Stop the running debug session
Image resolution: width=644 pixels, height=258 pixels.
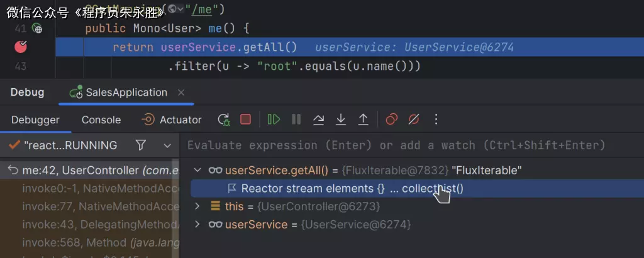pyautogui.click(x=245, y=120)
